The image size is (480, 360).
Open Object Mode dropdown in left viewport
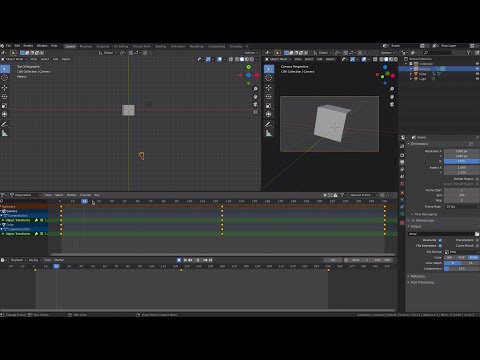14,59
